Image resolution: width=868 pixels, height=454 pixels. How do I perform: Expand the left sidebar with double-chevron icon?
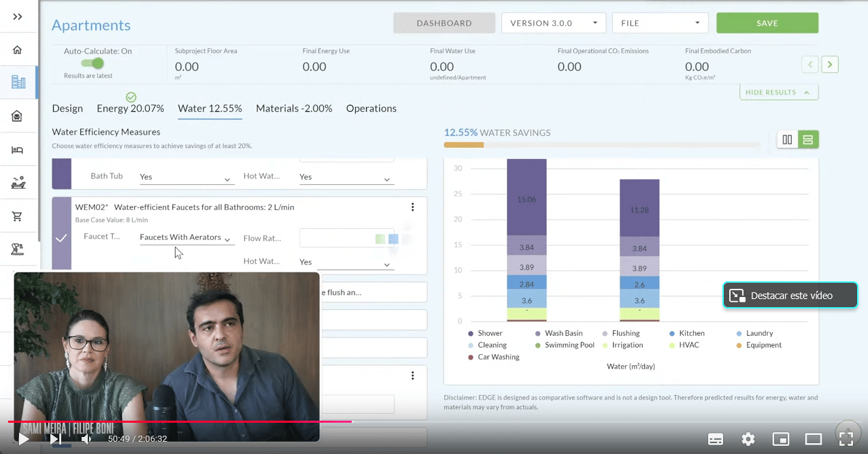[x=18, y=16]
